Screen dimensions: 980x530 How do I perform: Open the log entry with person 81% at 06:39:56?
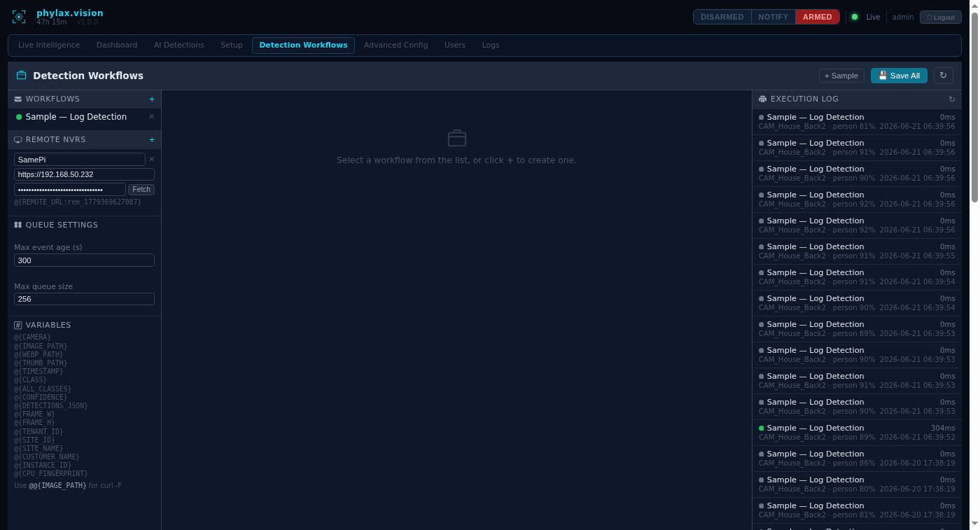[x=857, y=122]
